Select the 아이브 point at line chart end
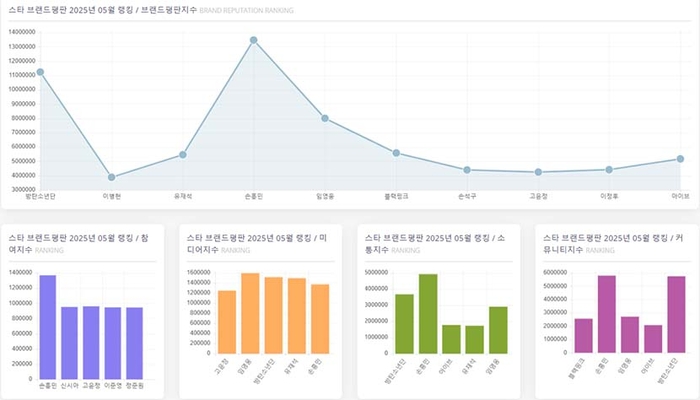 click(x=680, y=159)
